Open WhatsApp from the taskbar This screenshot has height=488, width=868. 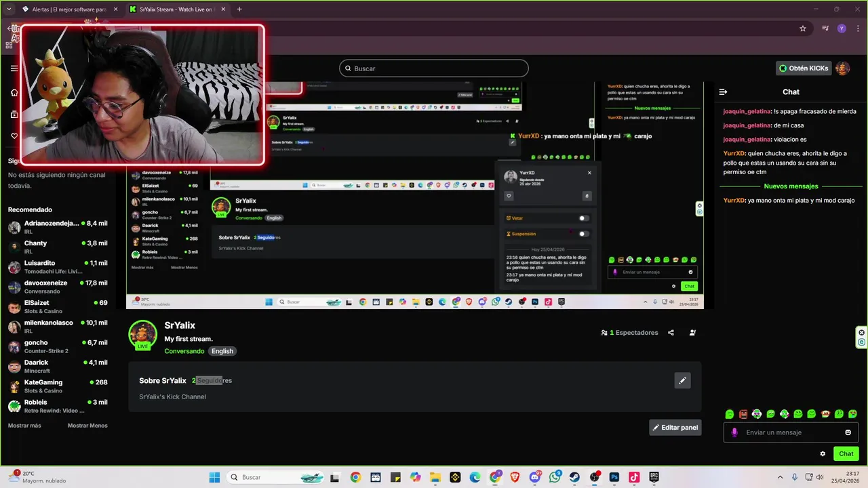(x=555, y=477)
